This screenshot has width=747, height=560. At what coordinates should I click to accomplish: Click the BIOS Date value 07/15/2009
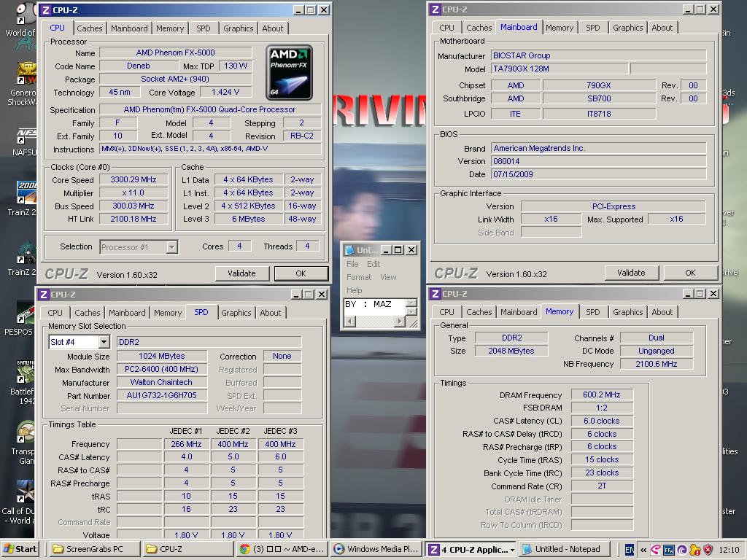pos(598,174)
